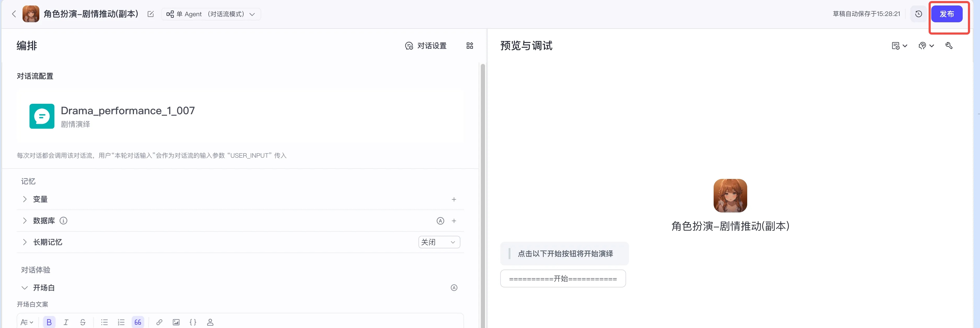Click the edit bot name pencil icon

pyautogui.click(x=151, y=14)
